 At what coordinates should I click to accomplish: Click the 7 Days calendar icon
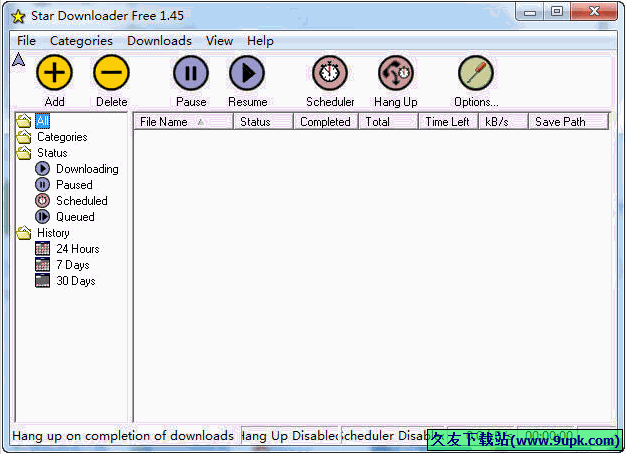pyautogui.click(x=42, y=265)
